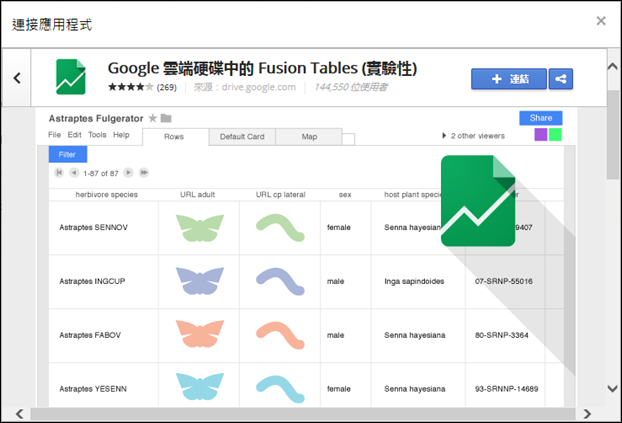Open the File menu

coord(55,135)
